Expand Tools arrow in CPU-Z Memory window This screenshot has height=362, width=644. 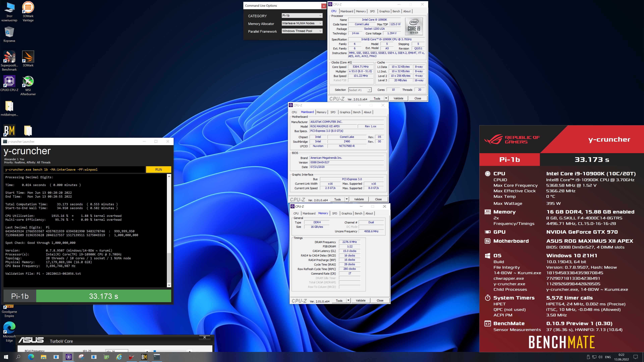click(348, 300)
